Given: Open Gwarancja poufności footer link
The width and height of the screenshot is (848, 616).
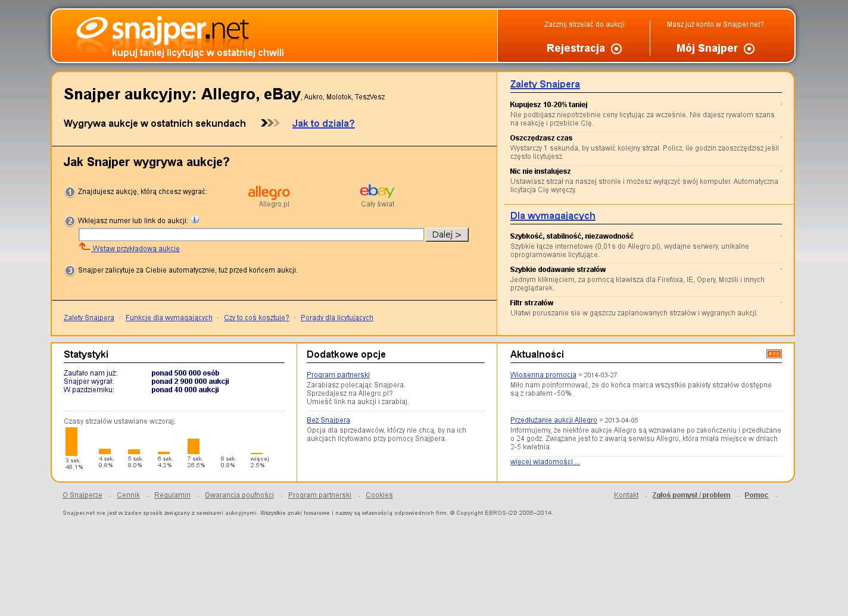Looking at the screenshot, I should click(x=239, y=495).
